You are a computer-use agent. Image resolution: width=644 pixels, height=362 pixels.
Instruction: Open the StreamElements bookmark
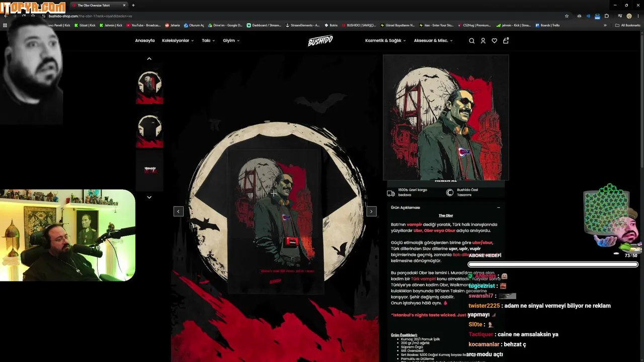click(302, 25)
